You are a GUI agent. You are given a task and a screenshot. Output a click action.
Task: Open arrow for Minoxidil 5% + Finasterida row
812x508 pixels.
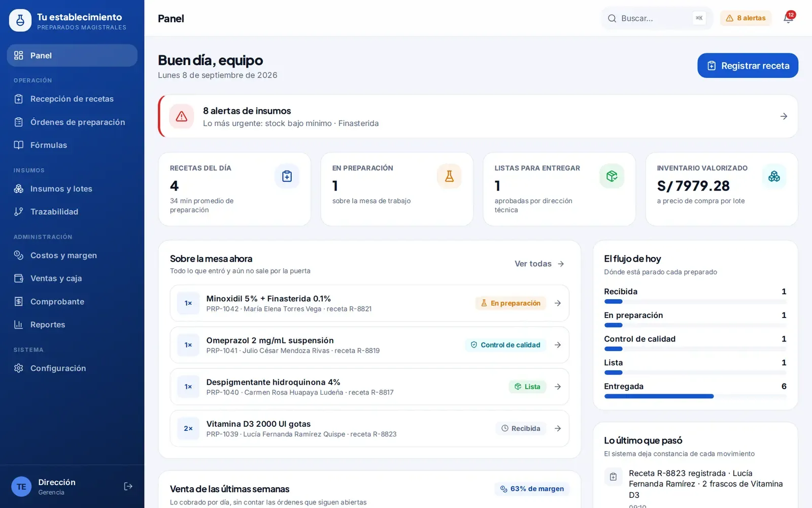(557, 303)
